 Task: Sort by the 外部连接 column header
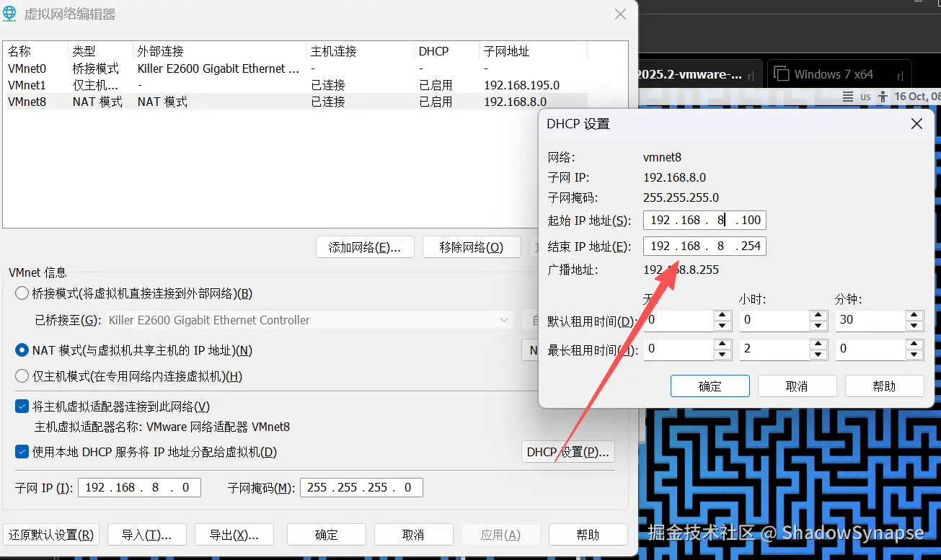pyautogui.click(x=219, y=51)
